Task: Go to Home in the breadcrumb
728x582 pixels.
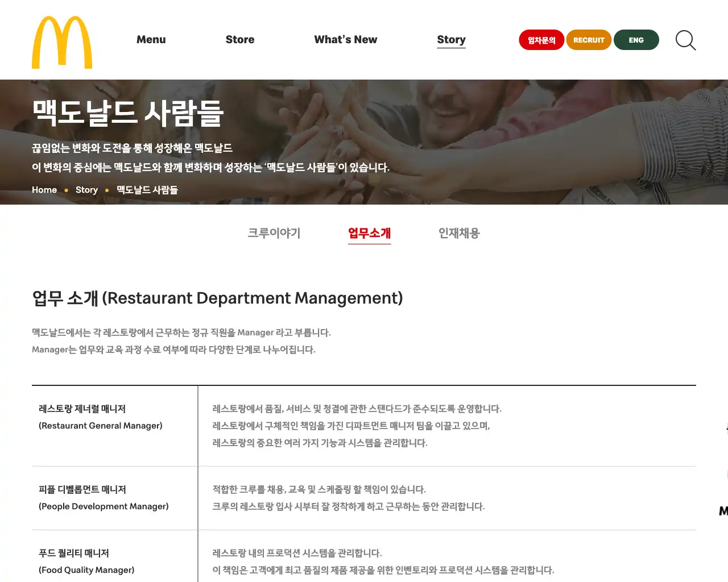Action: (x=44, y=190)
